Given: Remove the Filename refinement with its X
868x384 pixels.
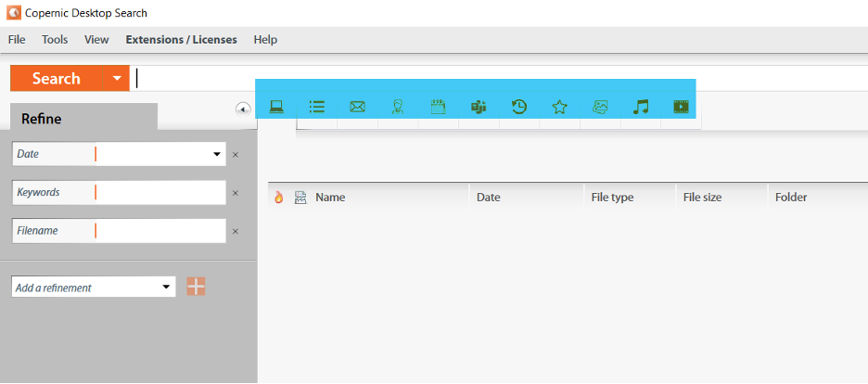Looking at the screenshot, I should click(236, 231).
